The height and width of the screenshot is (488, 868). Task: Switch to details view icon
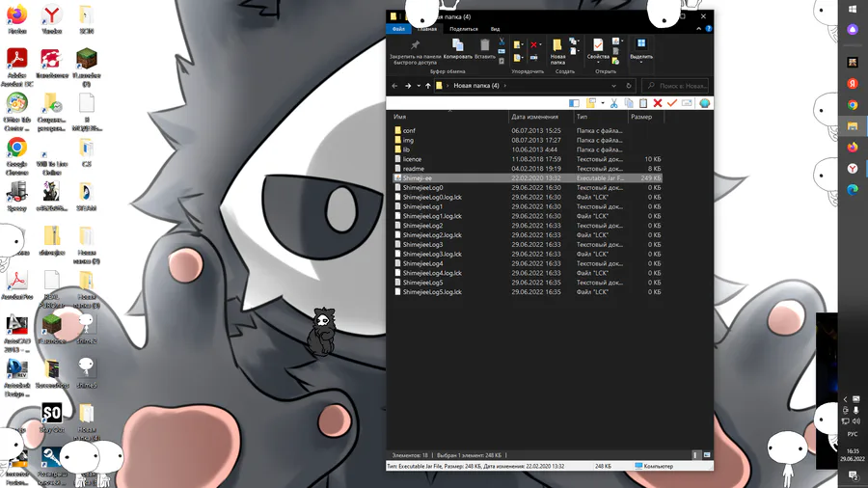(x=695, y=455)
